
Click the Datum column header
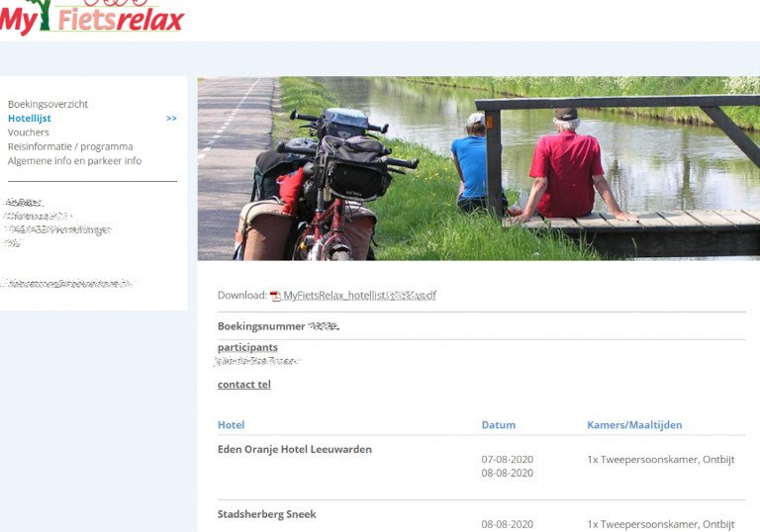(499, 425)
